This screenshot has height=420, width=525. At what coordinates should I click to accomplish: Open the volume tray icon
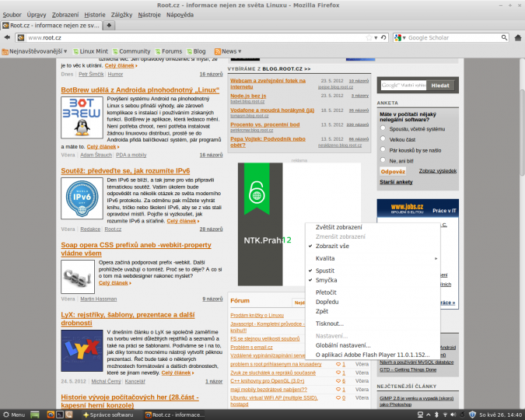coord(453,415)
